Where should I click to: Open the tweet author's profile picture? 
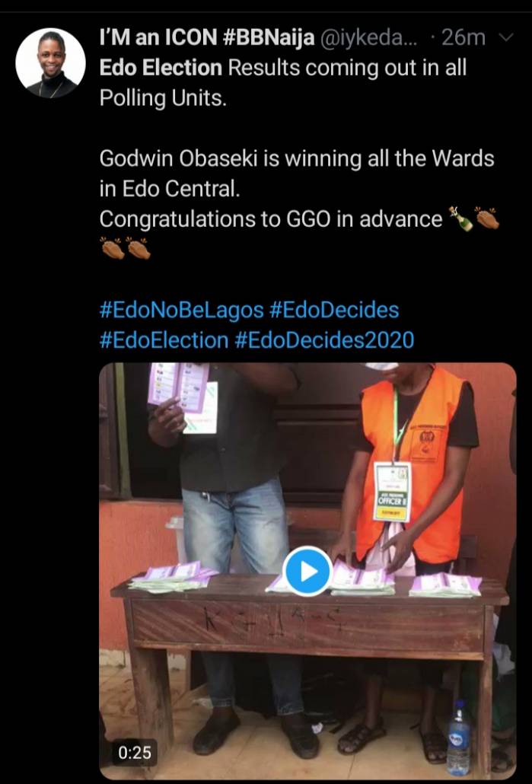50,63
